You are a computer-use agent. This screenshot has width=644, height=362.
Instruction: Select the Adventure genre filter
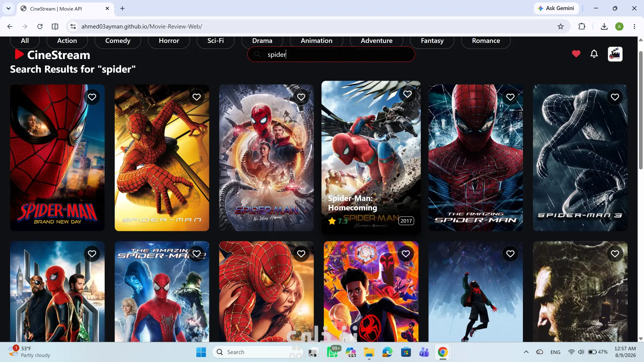[377, 41]
